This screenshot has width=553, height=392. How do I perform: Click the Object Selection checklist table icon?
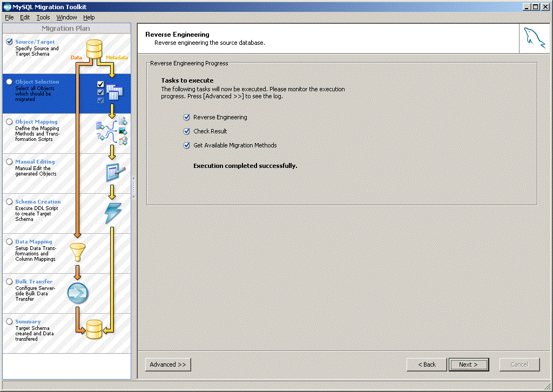(x=110, y=91)
